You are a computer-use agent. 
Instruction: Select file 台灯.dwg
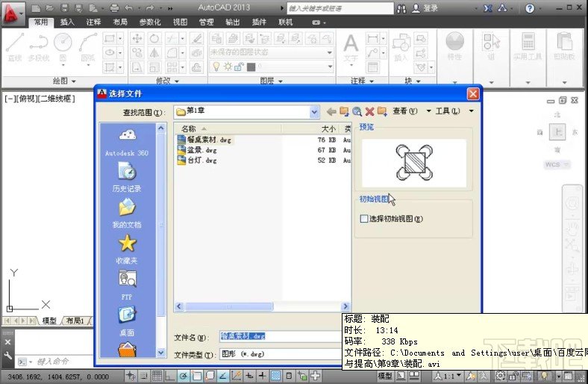197,161
